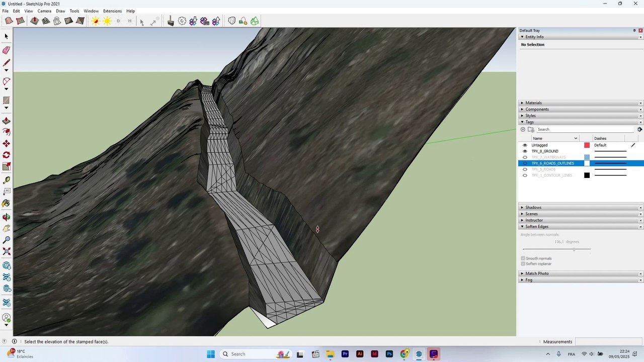Screen dimensions: 644x362
Task: Click the Tags search field
Action: coord(586,130)
